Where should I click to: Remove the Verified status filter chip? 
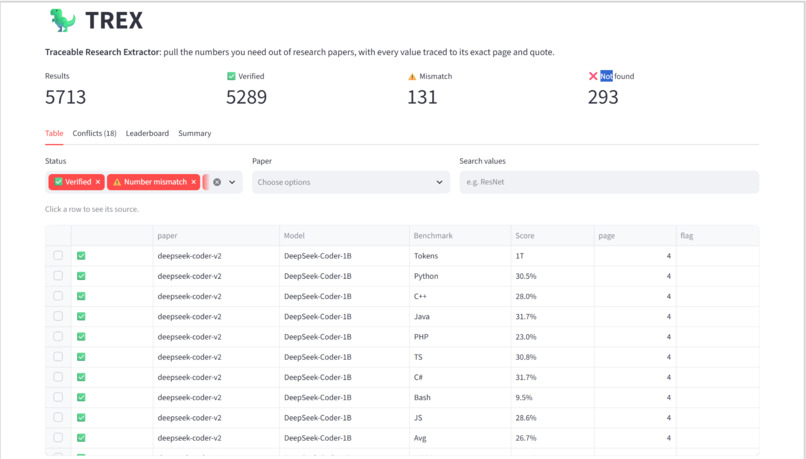click(x=98, y=182)
